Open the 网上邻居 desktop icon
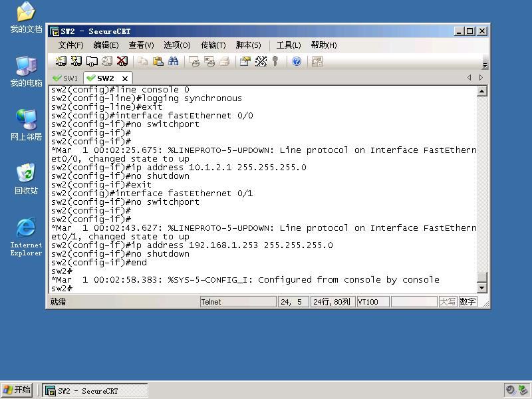The height and width of the screenshot is (399, 532). 26,125
